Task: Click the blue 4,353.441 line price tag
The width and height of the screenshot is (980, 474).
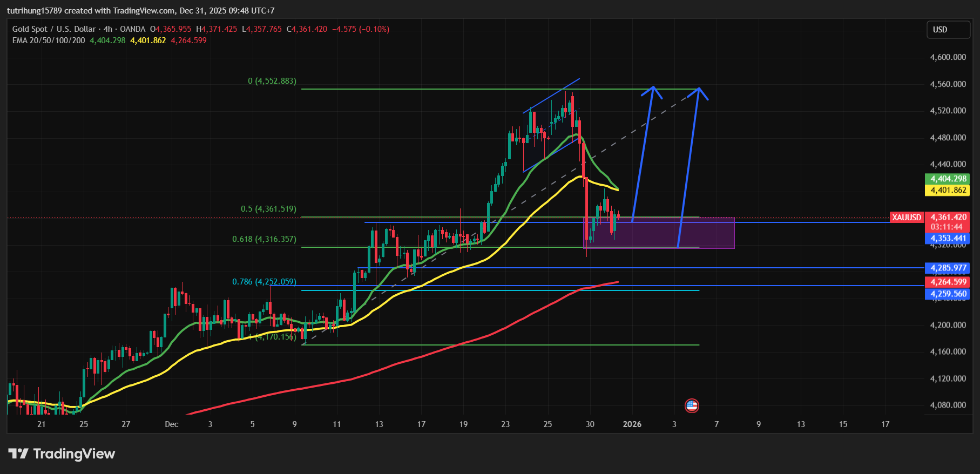Action: [x=948, y=238]
